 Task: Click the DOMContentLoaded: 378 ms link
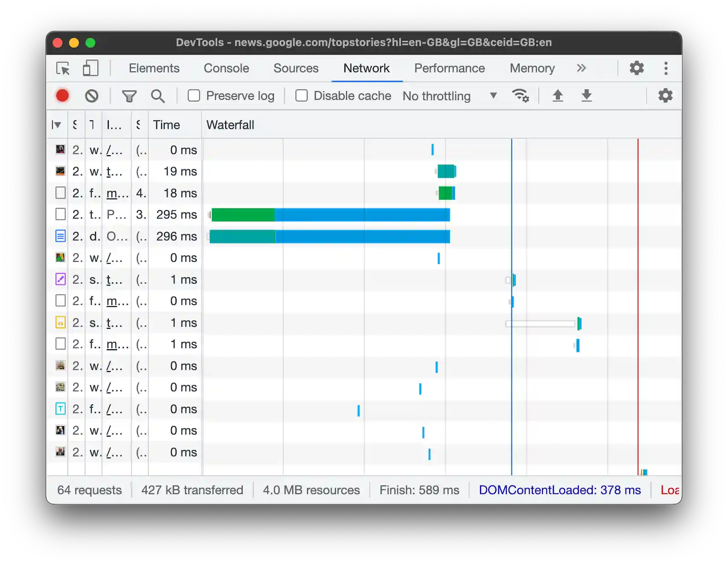click(x=561, y=490)
